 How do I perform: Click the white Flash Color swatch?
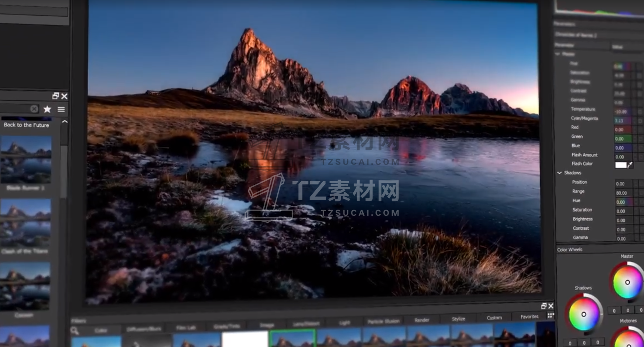coord(621,165)
